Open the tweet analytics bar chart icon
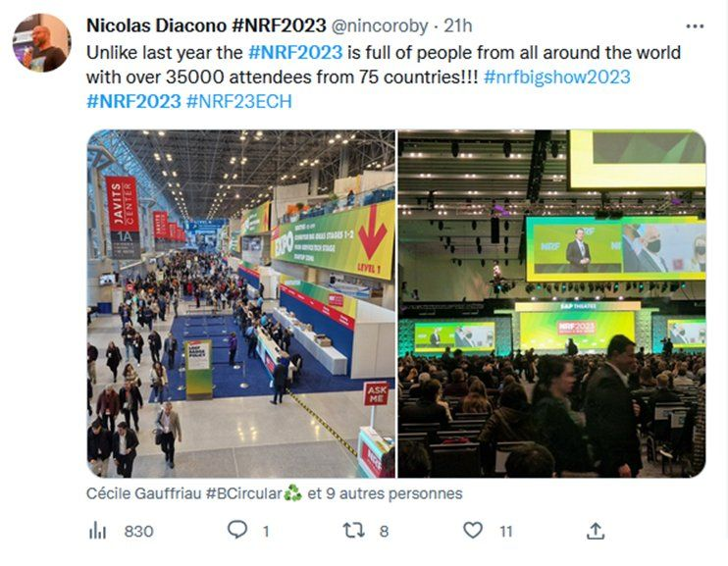 click(97, 531)
